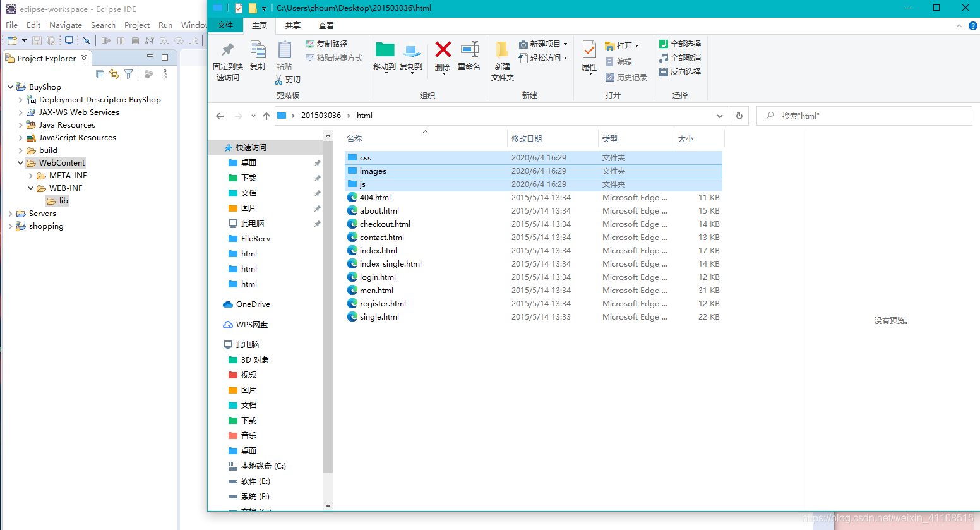This screenshot has width=980, height=530.
Task: Click Select all (全部选择) in the ribbon
Action: click(x=680, y=44)
